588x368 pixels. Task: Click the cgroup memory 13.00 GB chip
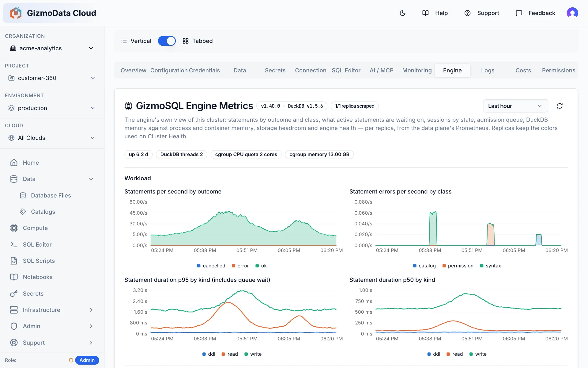point(319,154)
